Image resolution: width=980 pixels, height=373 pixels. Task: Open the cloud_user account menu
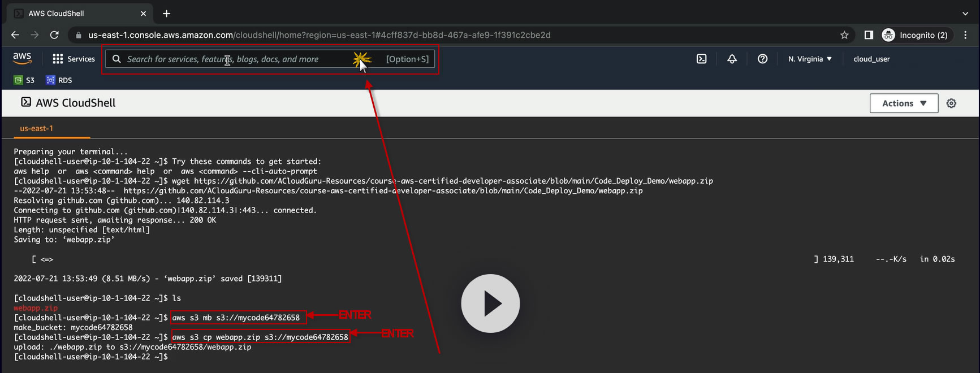pyautogui.click(x=871, y=59)
